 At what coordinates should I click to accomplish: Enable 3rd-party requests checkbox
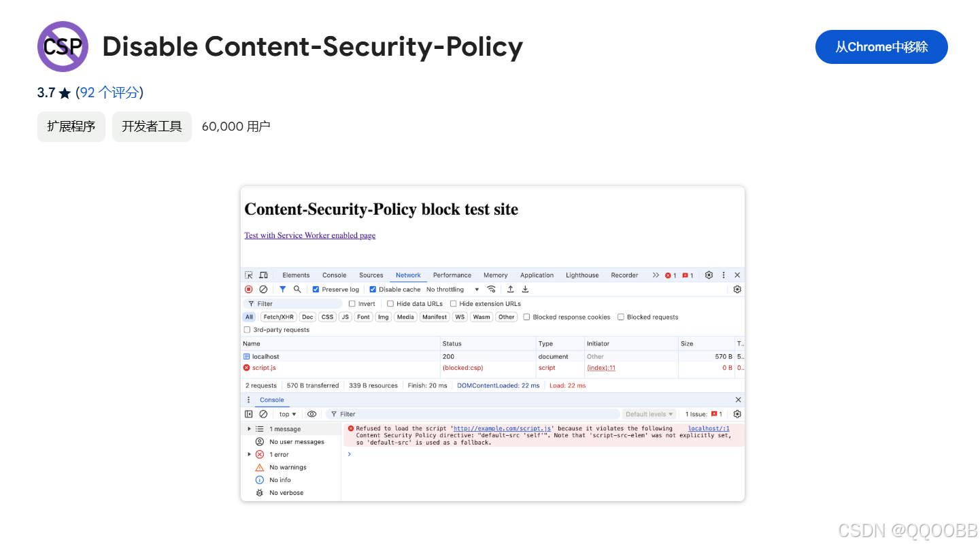pos(247,330)
